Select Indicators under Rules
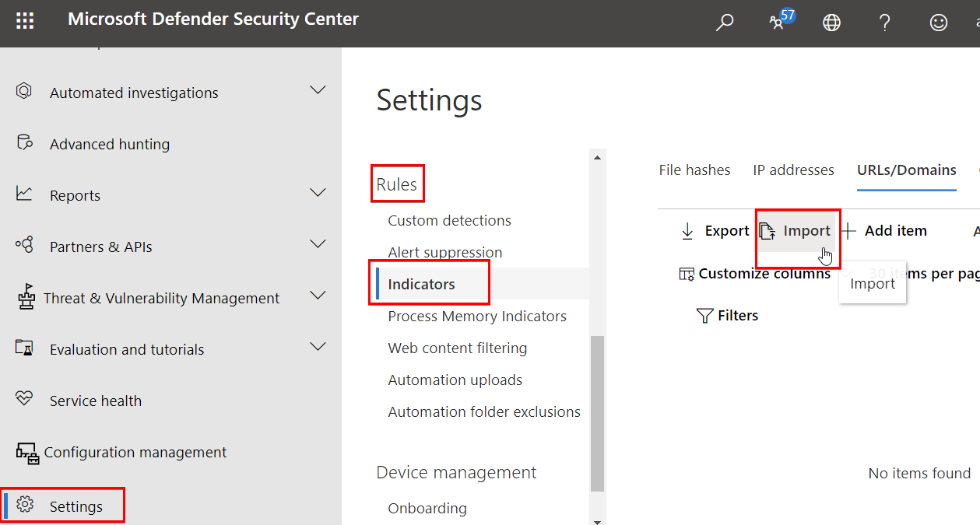Viewport: 980px width, 525px height. [x=421, y=284]
